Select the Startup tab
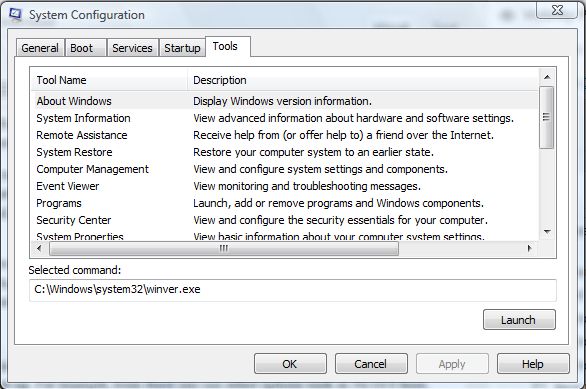Image resolution: width=586 pixels, height=389 pixels. click(182, 48)
